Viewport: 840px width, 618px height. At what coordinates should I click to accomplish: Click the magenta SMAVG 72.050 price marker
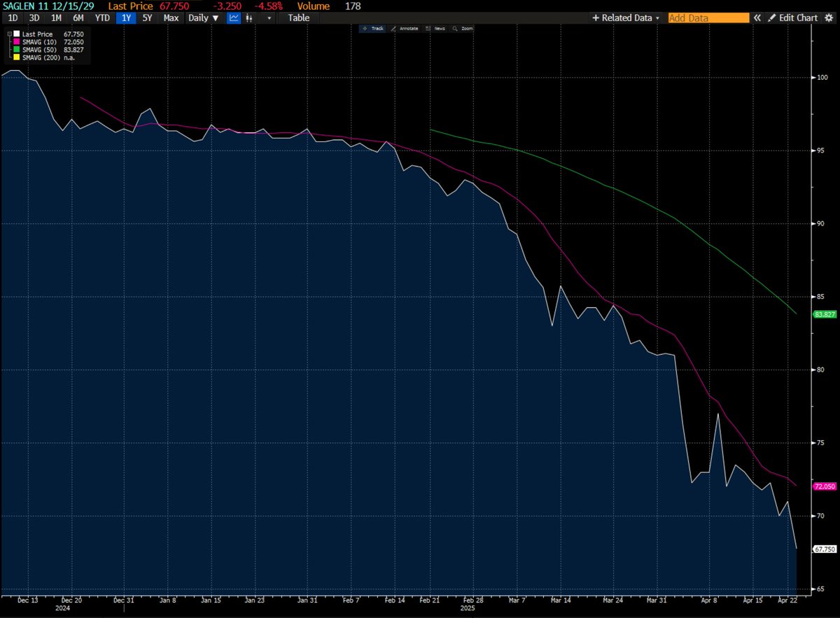tap(823, 486)
